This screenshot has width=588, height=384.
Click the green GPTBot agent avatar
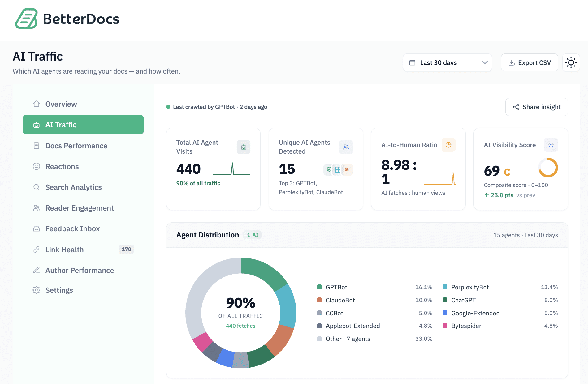329,169
